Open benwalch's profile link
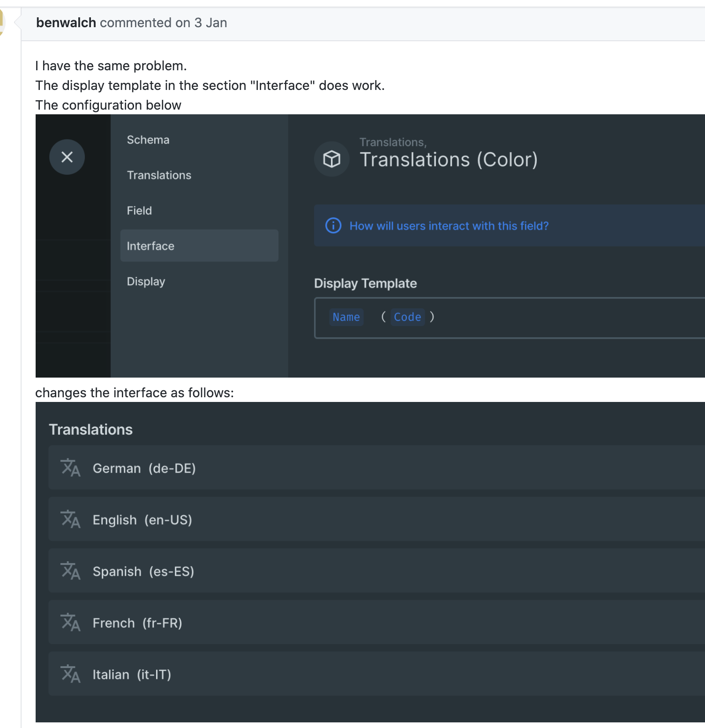Viewport: 705px width, 728px height. pos(66,22)
